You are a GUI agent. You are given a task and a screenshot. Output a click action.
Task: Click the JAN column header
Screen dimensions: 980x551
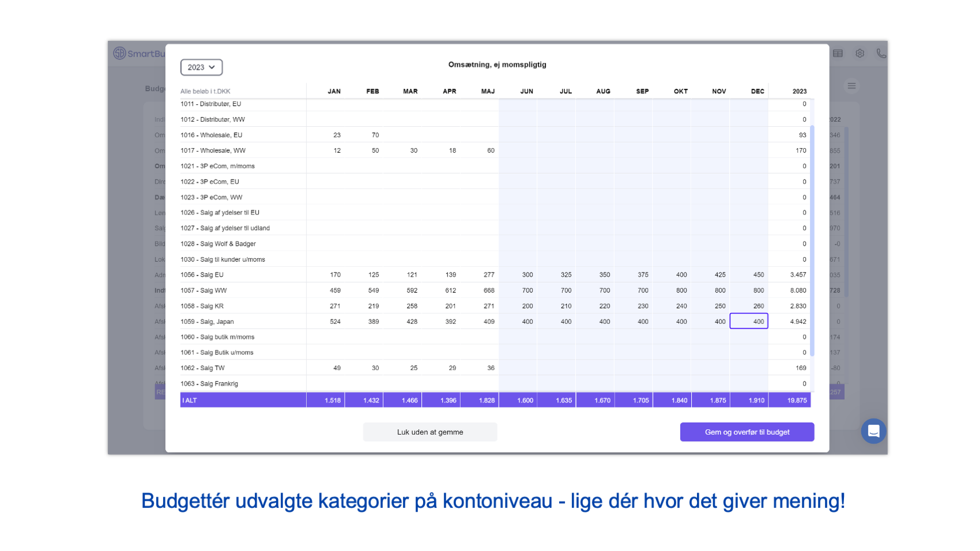(333, 91)
